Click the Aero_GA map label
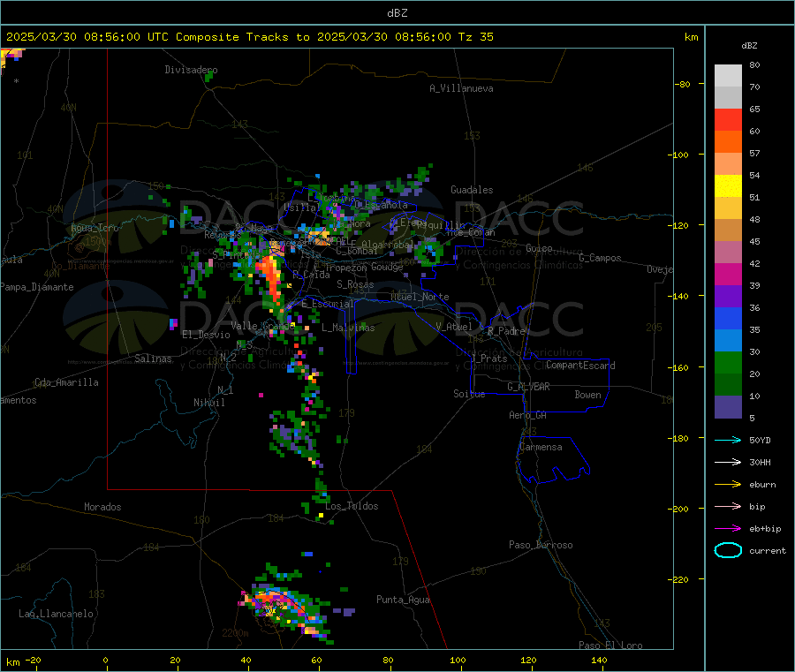The width and height of the screenshot is (795, 672). pos(528,415)
